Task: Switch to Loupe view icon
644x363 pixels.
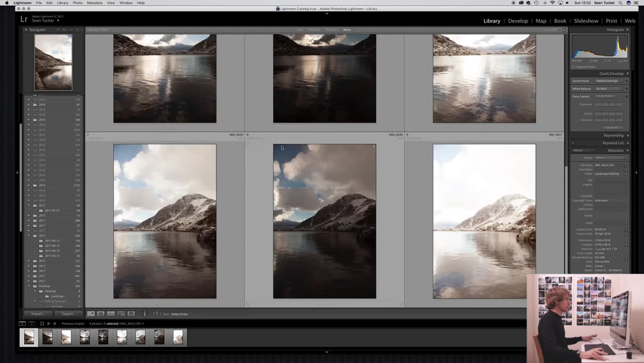Action: 101,314
